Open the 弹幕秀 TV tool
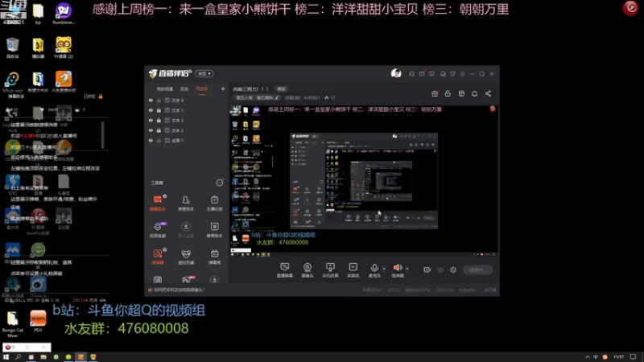This screenshot has width=644, height=362. coord(214,257)
